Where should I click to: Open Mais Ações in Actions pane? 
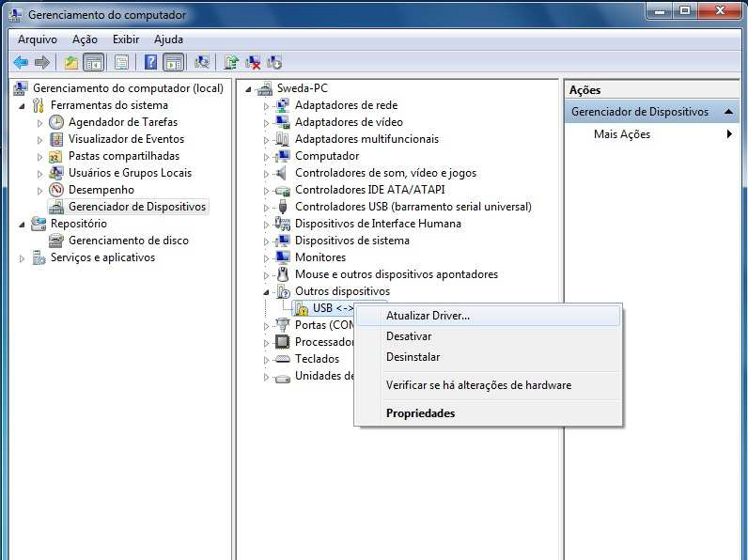point(622,134)
